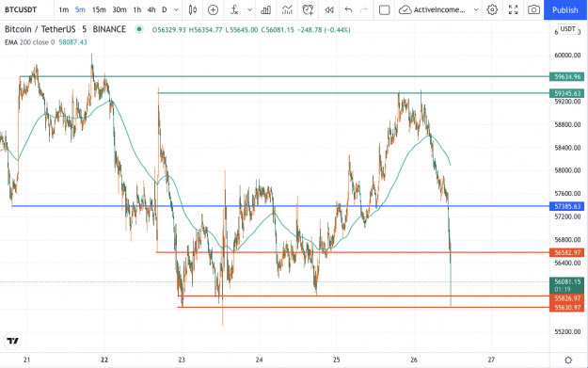Screen dimensions: 588x368
Task: Enter fullscreen mode
Action: pos(513,9)
